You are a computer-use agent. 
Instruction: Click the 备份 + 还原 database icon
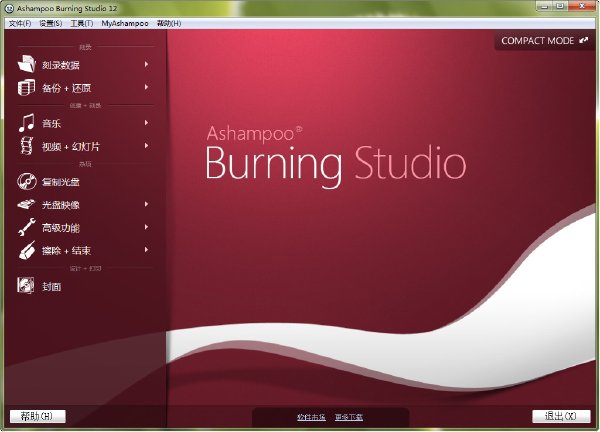(26, 87)
